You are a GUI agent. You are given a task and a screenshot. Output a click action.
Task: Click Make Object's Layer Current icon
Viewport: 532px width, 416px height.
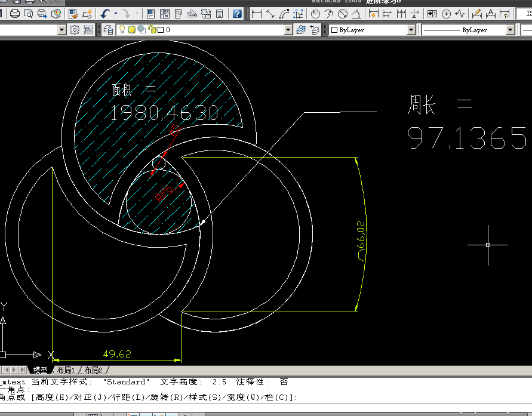tap(300, 30)
